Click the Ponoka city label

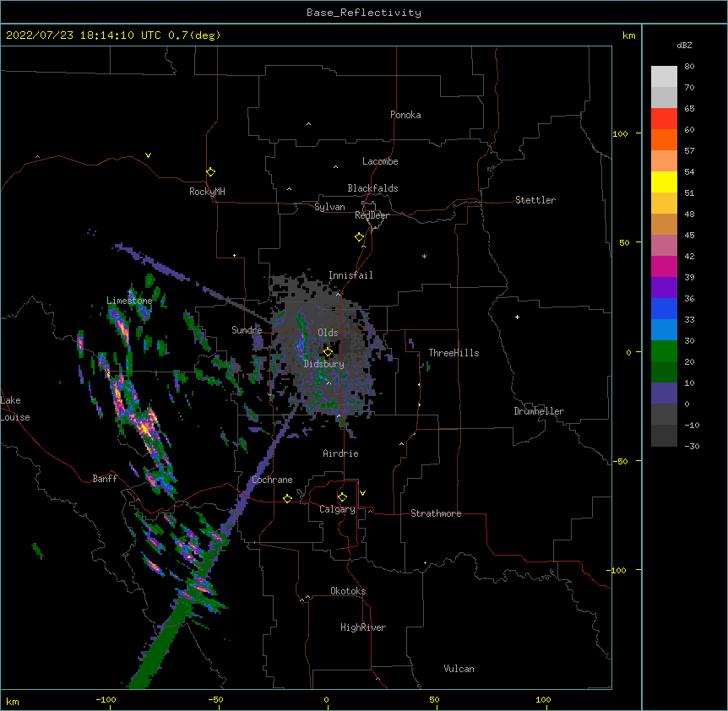[x=405, y=115]
